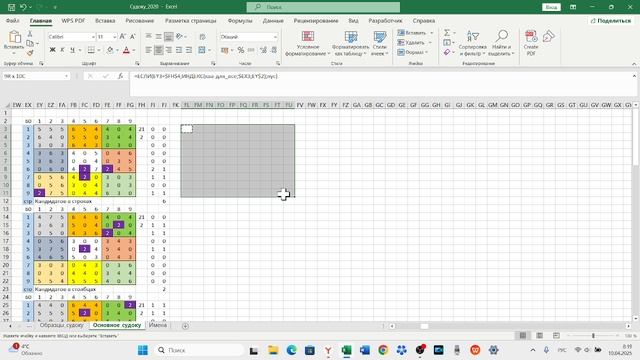The image size is (640, 360).
Task: Open Sort and Filter (Сортировка и фильтр)
Action: (473, 43)
